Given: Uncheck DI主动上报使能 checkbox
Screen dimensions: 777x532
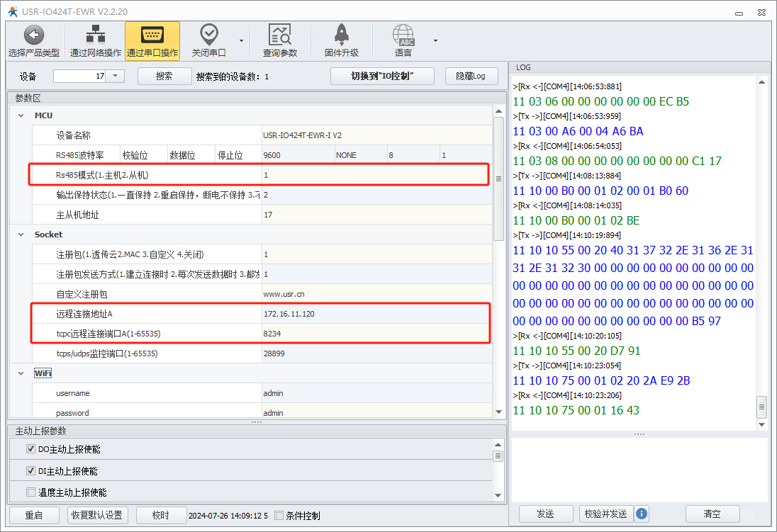Looking at the screenshot, I should tap(30, 471).
